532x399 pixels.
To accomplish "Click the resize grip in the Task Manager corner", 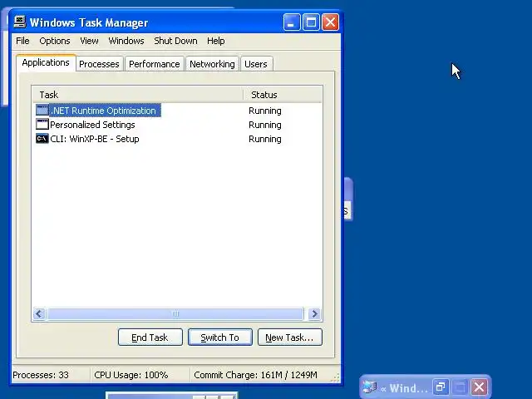I will pos(335,377).
